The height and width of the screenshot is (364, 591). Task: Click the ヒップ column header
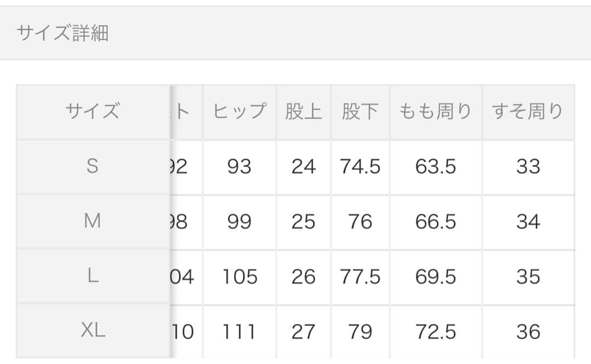coord(239,112)
